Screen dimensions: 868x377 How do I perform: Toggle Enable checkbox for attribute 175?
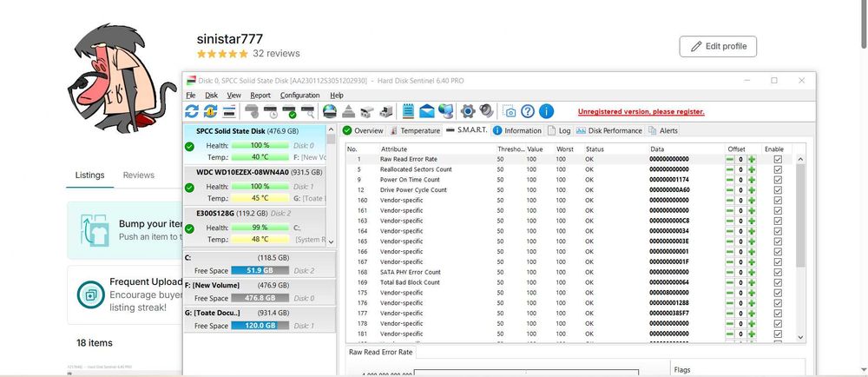coord(778,292)
